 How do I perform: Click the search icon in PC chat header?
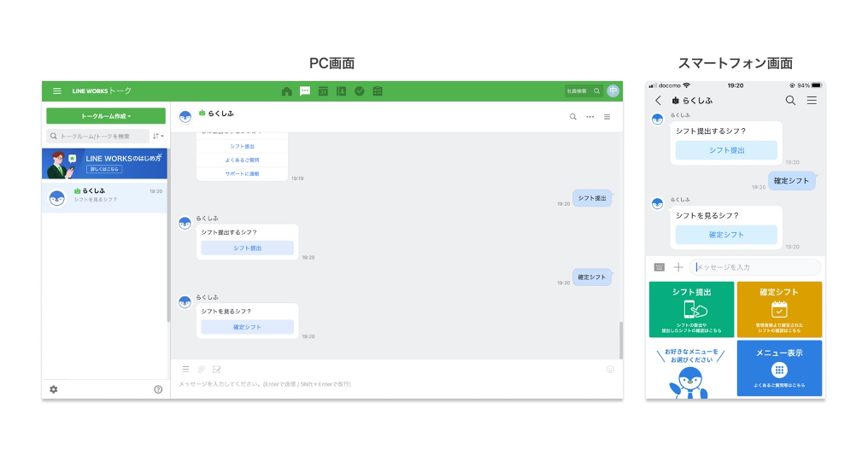coord(572,117)
